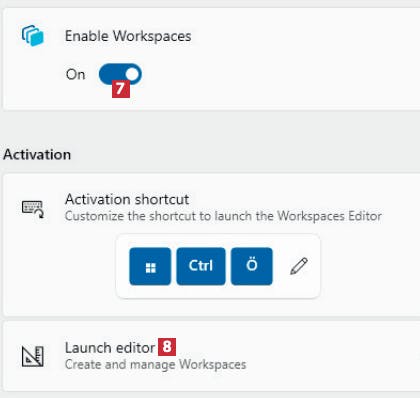
Task: Click the keyboard Activation shortcut icon
Action: coord(33,209)
